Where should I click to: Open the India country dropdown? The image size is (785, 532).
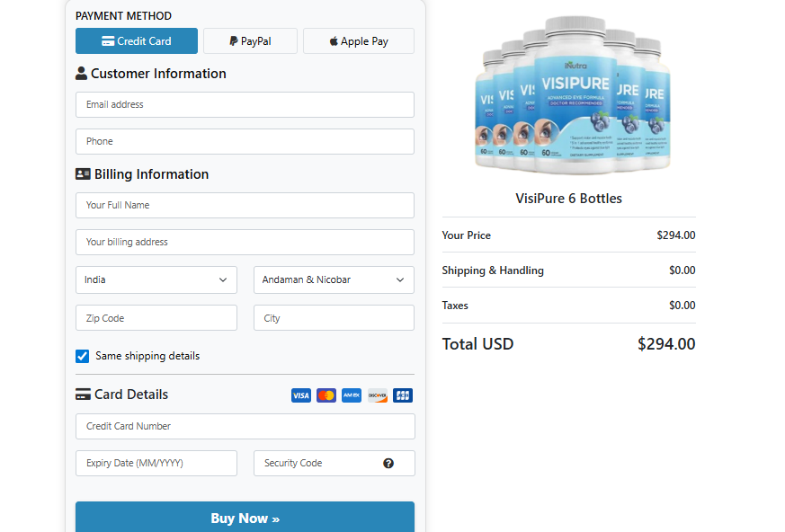[x=156, y=279]
